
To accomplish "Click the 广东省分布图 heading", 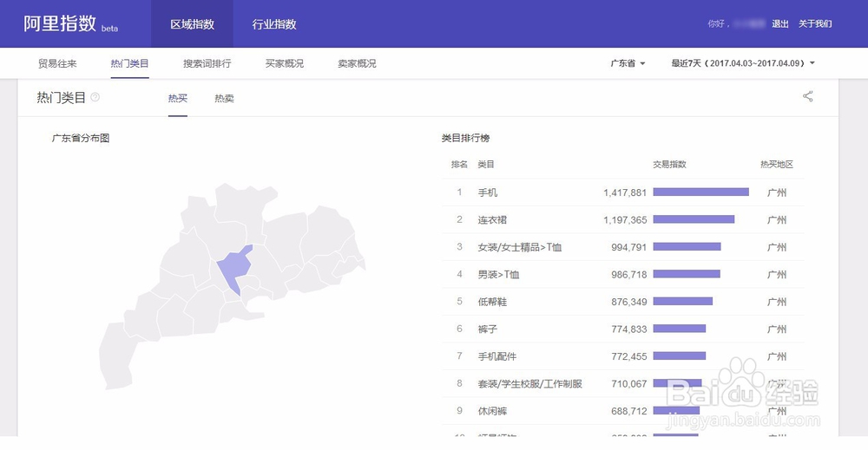I will (80, 138).
